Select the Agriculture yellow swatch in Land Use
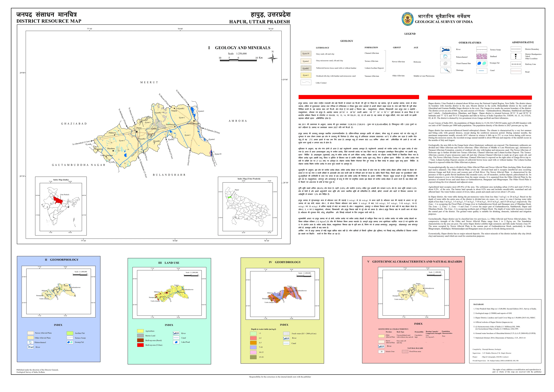Viewport: 554px width, 392px height. pos(141,331)
